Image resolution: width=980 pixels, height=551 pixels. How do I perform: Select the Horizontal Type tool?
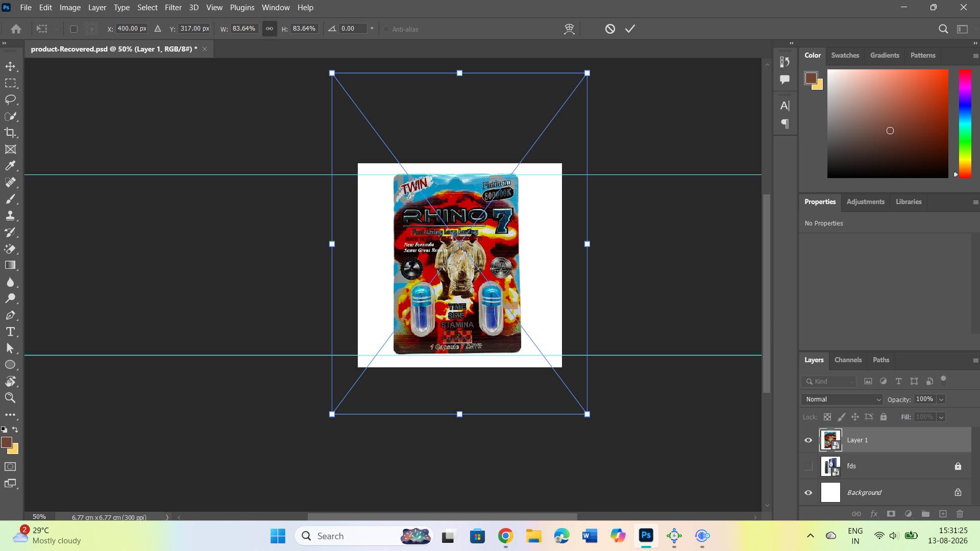pos(10,332)
